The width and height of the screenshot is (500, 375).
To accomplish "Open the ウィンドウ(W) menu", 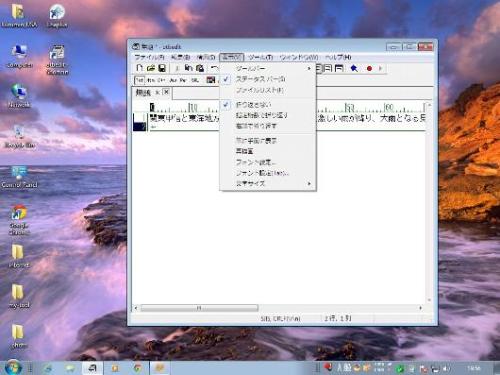I will (299, 57).
